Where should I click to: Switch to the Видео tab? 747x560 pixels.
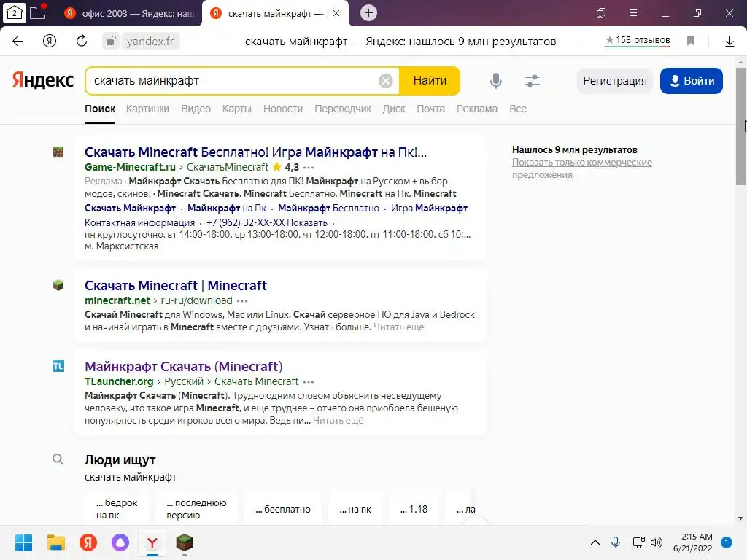196,109
